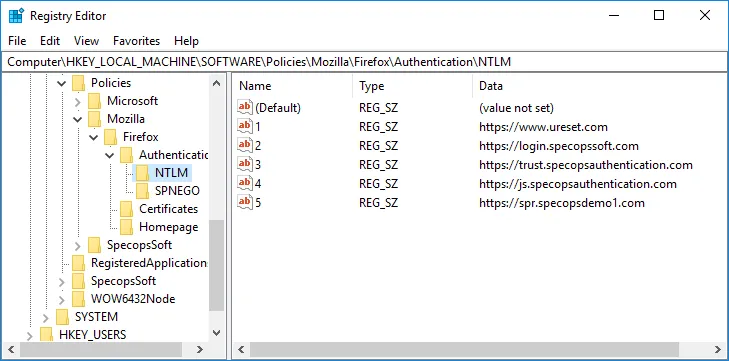Select the string icon of value 4
The image size is (729, 361).
tap(245, 184)
